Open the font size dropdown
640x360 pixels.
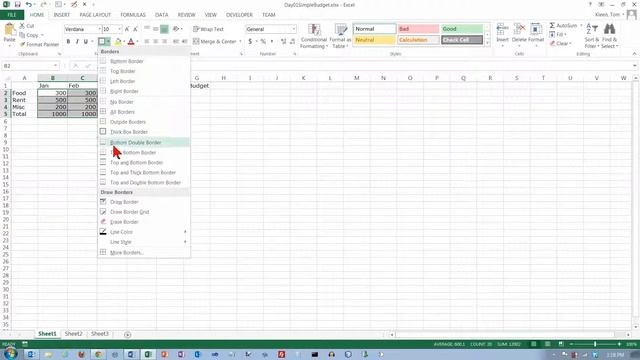120,29
